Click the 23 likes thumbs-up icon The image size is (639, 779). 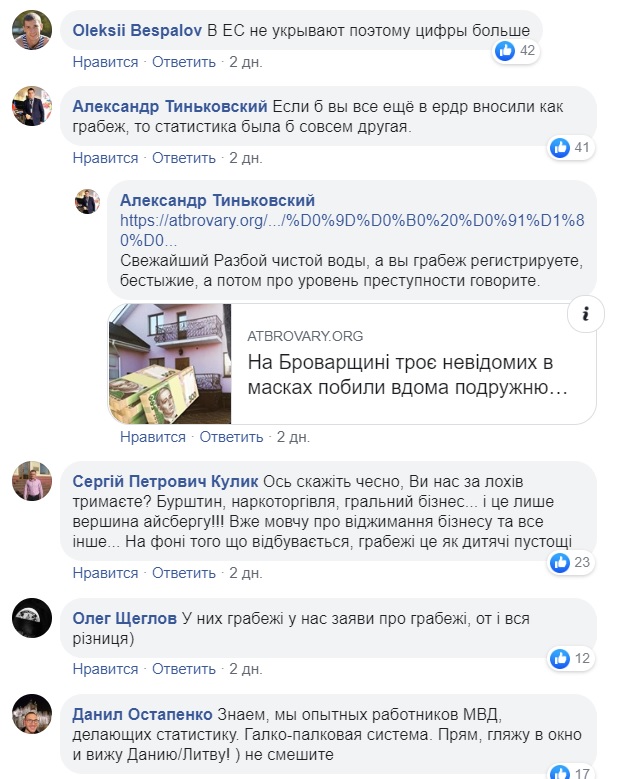coord(559,562)
